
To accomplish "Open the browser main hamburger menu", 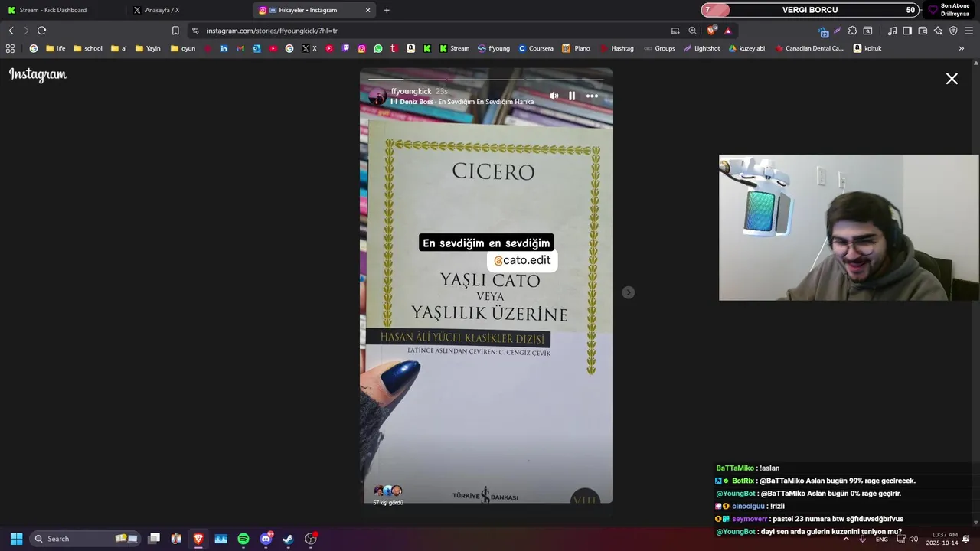I will [969, 31].
